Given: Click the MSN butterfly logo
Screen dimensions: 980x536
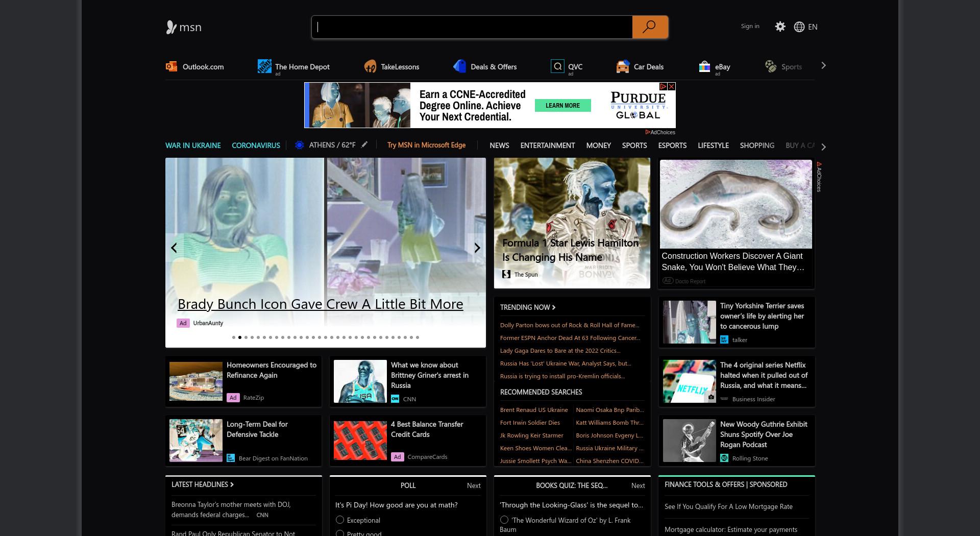Looking at the screenshot, I should pos(171,27).
